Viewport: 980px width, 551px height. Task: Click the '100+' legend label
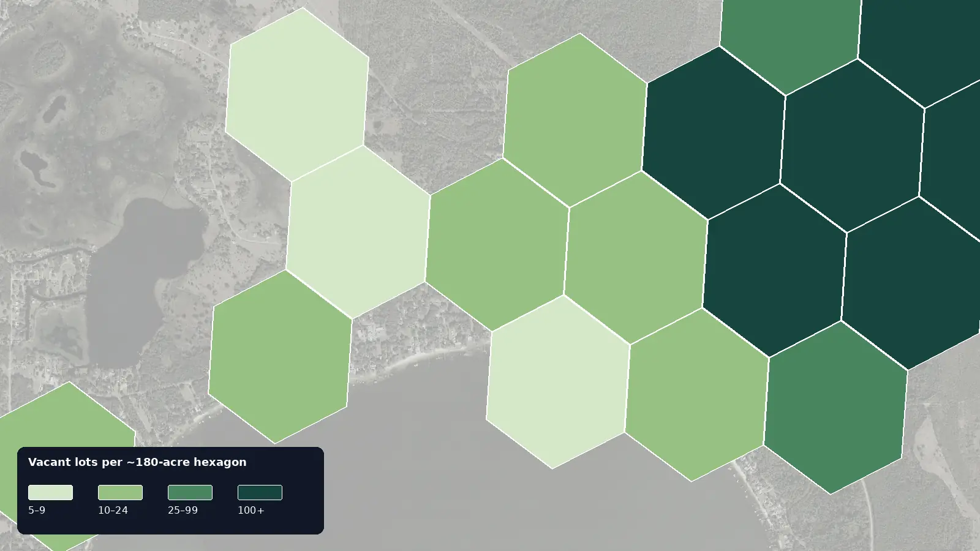(x=251, y=510)
